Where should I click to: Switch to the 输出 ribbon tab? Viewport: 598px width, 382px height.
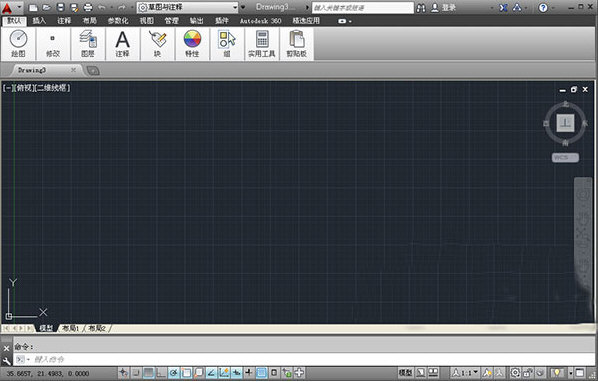tap(196, 21)
